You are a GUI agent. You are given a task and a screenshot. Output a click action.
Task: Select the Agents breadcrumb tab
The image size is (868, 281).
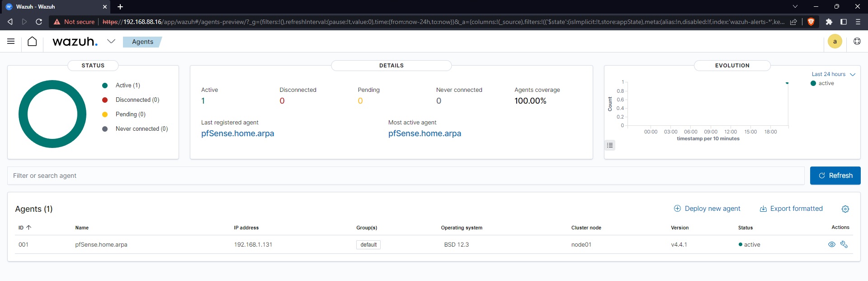pyautogui.click(x=142, y=42)
